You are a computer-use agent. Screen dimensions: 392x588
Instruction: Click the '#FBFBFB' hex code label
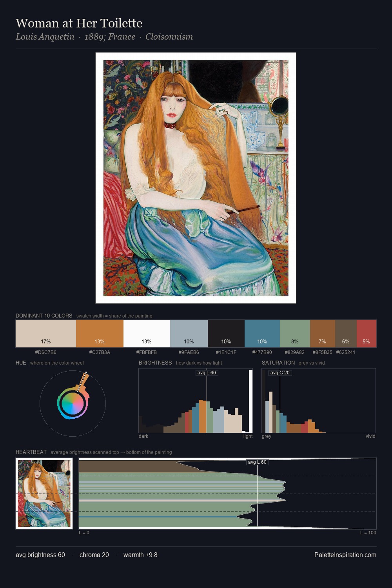(x=147, y=352)
